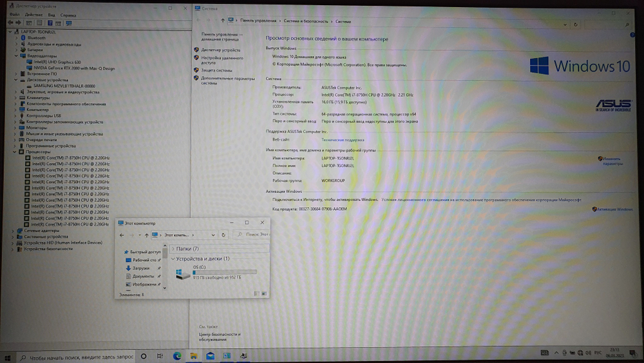Open Документы in Explorer sidebar

pos(143,276)
